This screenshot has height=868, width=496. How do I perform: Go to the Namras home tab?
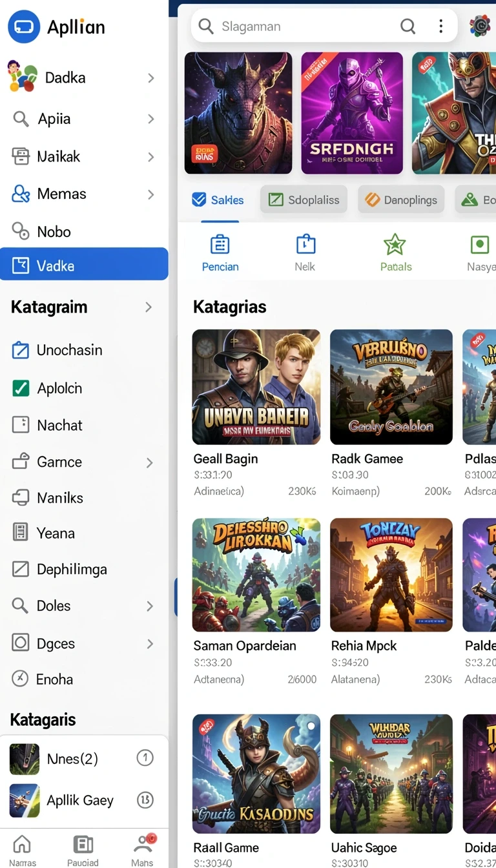23,850
